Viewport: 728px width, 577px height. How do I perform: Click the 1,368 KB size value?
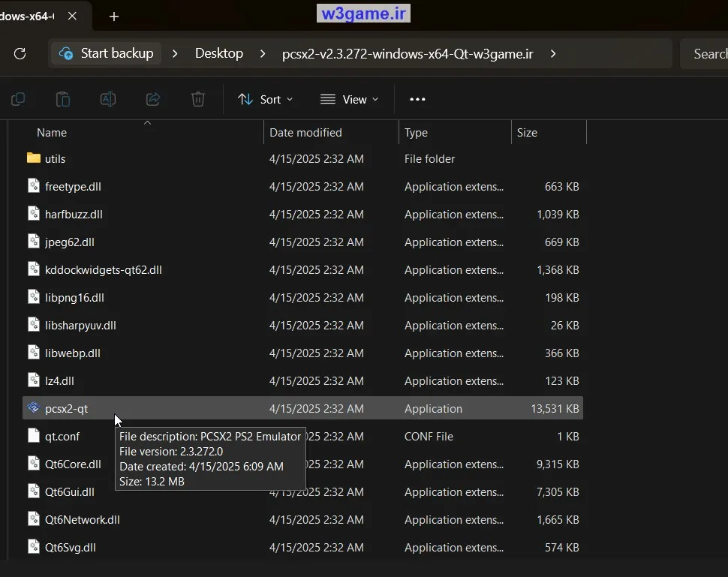pos(558,269)
